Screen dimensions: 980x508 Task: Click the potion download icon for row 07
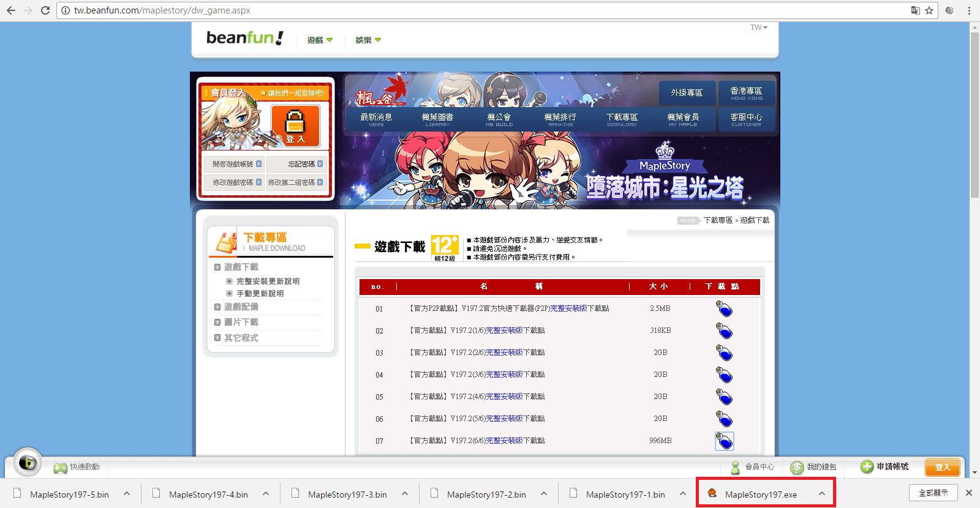coord(724,441)
